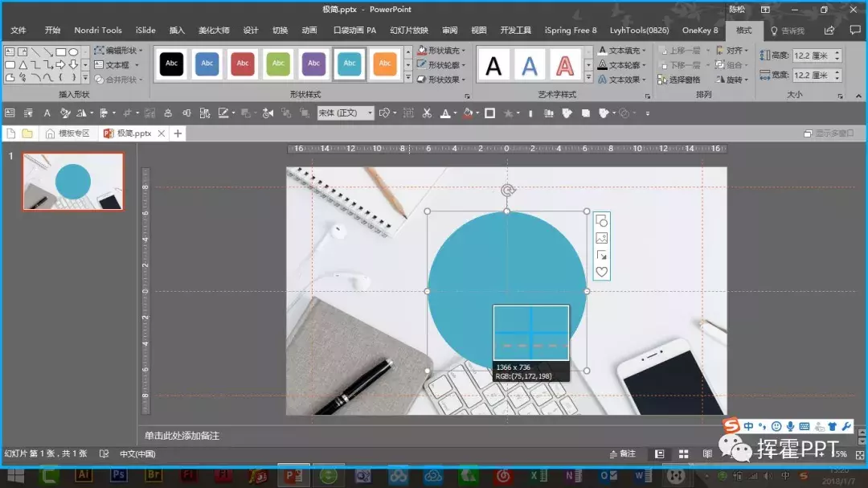This screenshot has height=488, width=868.
Task: Expand the shape styles gallery more button
Action: 408,78
